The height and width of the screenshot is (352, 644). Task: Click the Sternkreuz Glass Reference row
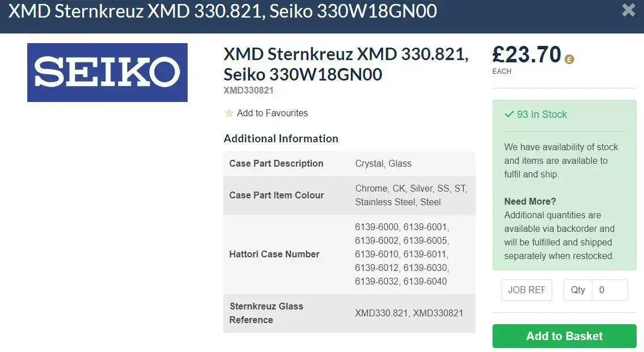pyautogui.click(x=350, y=313)
